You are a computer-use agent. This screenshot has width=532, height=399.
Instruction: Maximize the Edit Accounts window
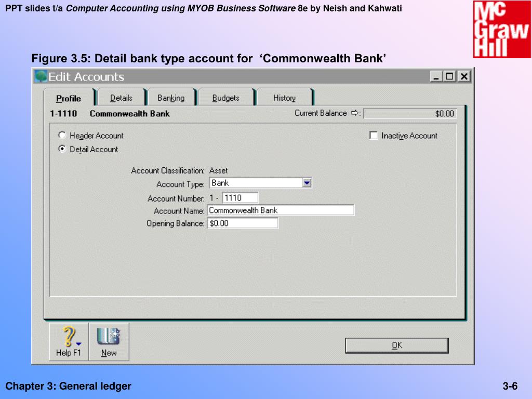pos(449,76)
